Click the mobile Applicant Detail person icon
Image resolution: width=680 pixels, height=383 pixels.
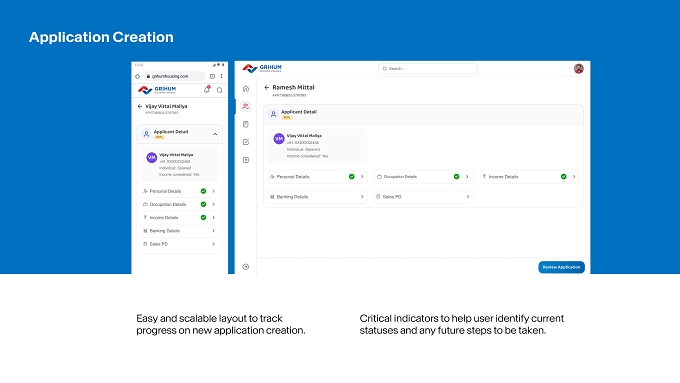[146, 134]
